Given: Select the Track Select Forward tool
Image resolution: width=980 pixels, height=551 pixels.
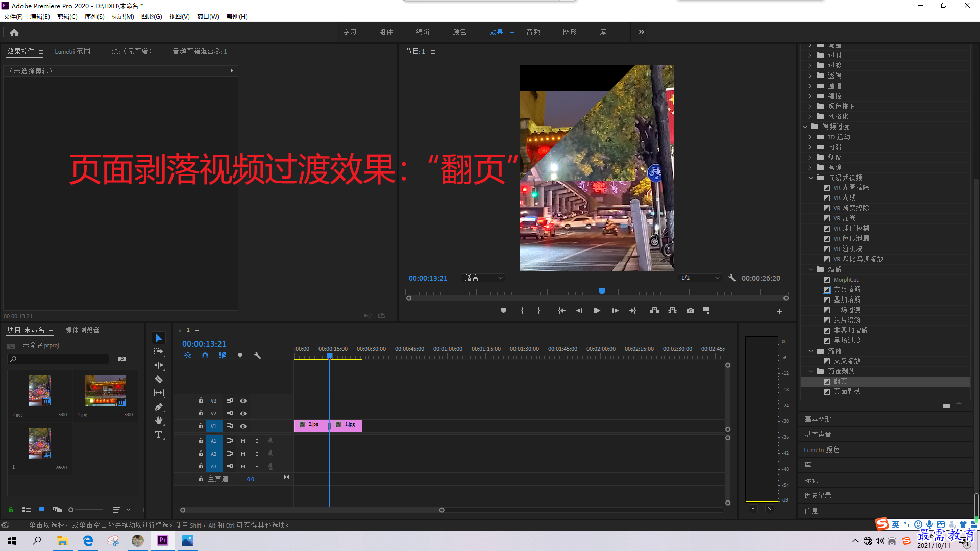Looking at the screenshot, I should click(159, 352).
